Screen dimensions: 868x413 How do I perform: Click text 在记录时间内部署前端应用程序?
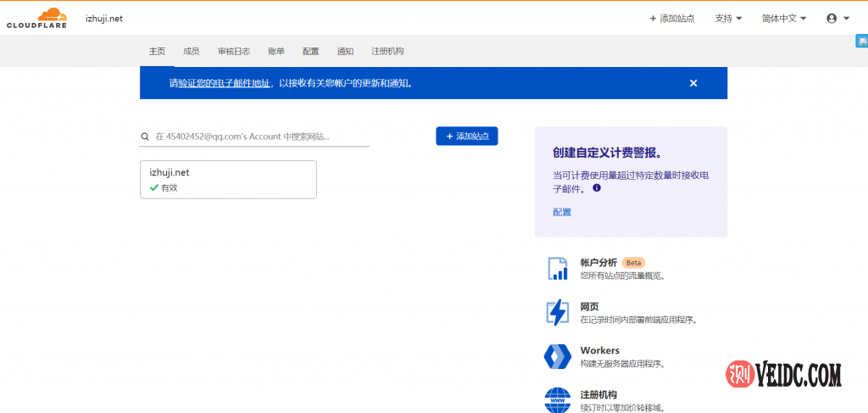click(638, 320)
